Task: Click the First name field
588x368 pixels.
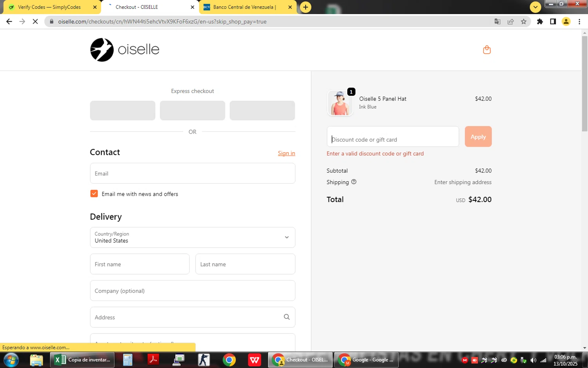Action: point(140,264)
